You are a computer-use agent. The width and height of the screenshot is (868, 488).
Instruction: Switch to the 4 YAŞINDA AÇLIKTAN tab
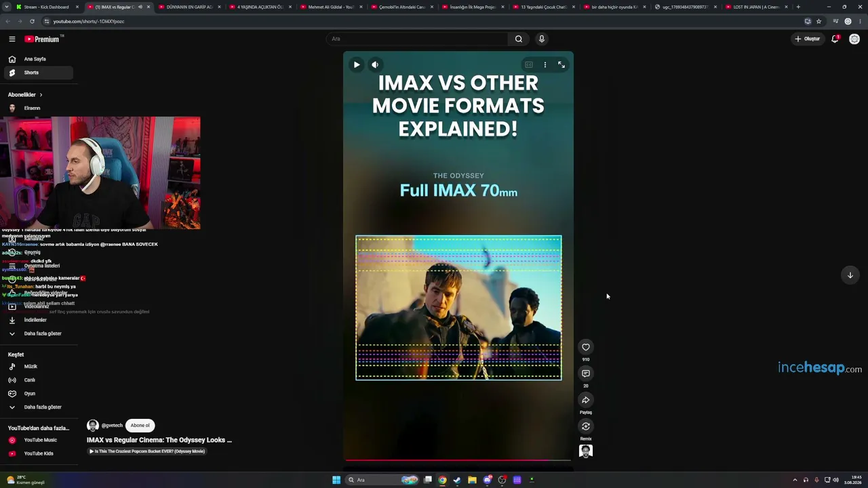coord(260,7)
